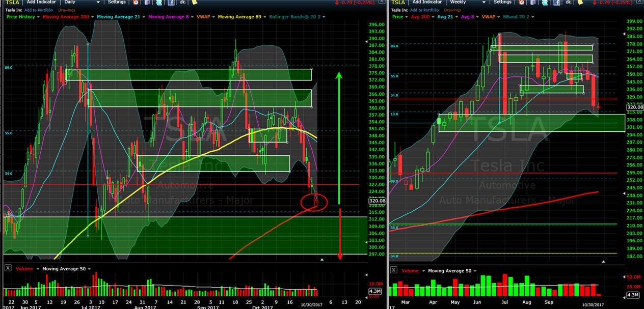The height and width of the screenshot is (309, 644).
Task: Click Add to Portfolio link on weekly chart
Action: [424, 10]
